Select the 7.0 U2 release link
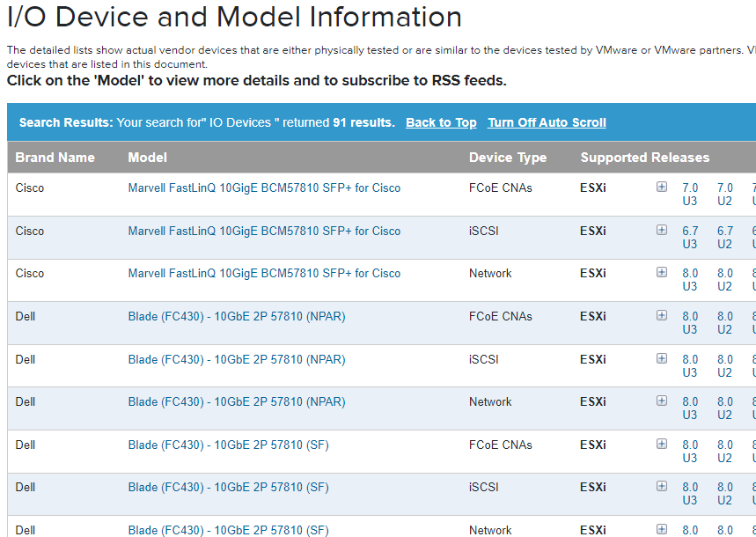Screen dimensions: 756x537 [x=724, y=195]
